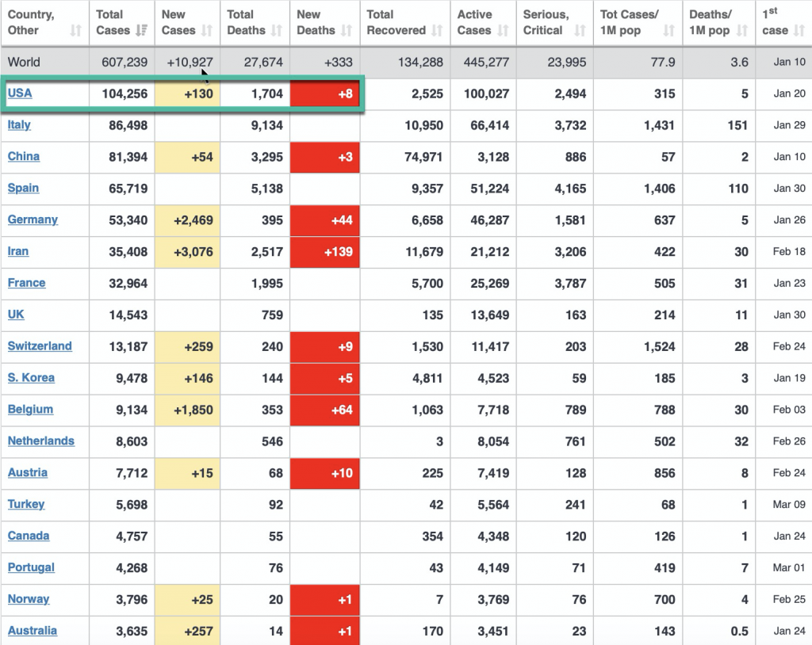812x645 pixels.
Task: Sort by Total Cases using its sort icon
Action: point(142,31)
